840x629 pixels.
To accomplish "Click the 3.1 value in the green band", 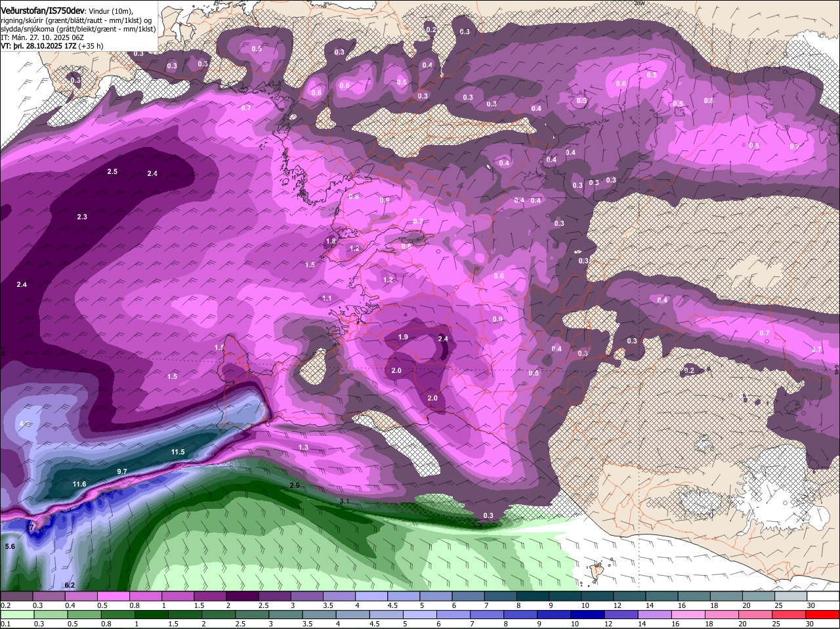I will (x=345, y=501).
